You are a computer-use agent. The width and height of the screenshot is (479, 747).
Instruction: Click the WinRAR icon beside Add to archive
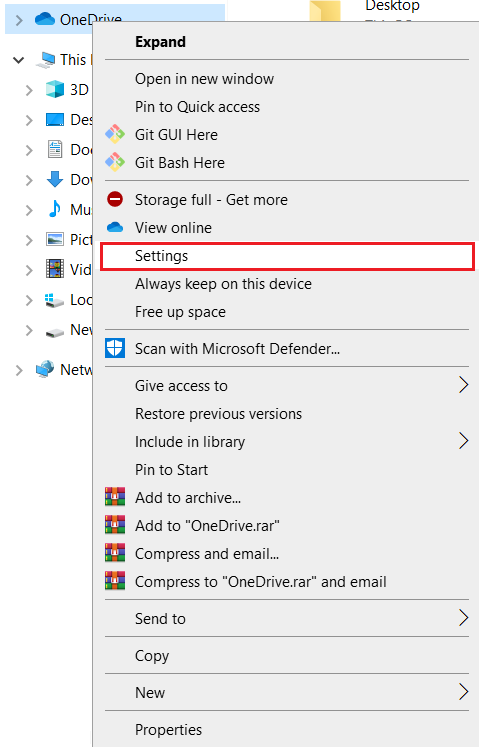[x=115, y=497]
